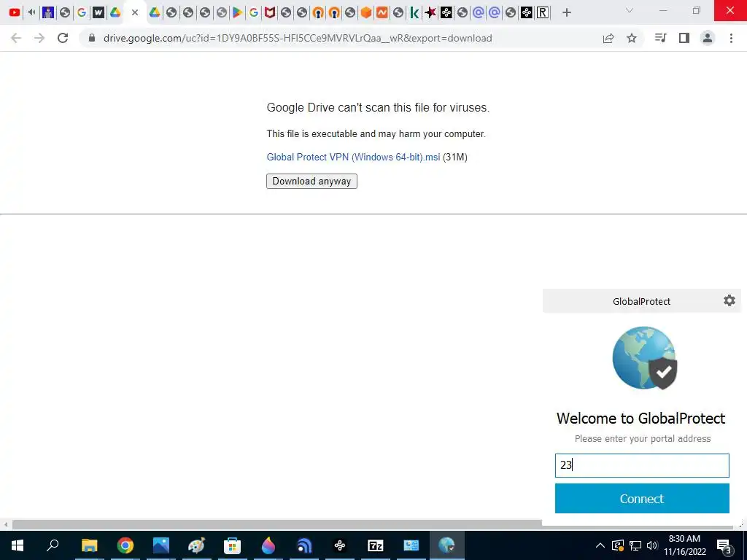747x560 pixels.
Task: Open the Windows Start menu
Action: [x=18, y=545]
